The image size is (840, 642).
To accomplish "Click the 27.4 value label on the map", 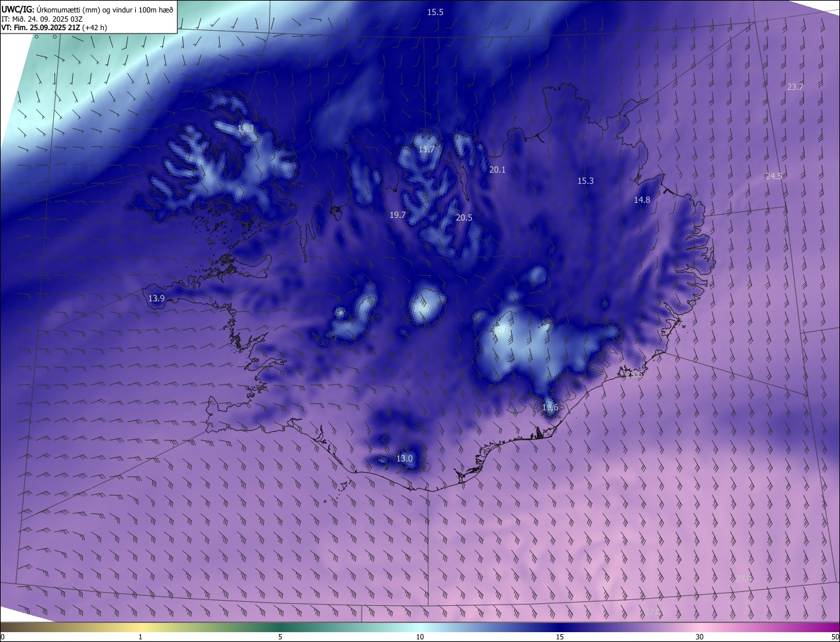I will point(744,578).
